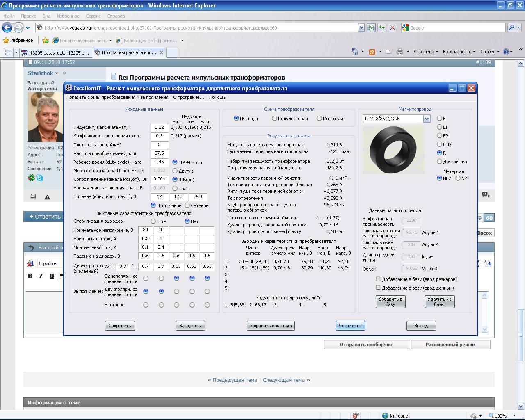Image resolution: width=525 pixels, height=420 pixels.
Task: Click the Print icon in command bar
Action: pos(400,52)
